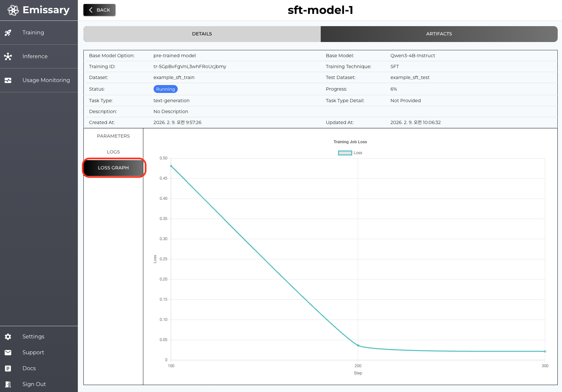Open the PARAMETERS section
Viewport: 562px width, 392px height.
click(x=113, y=136)
